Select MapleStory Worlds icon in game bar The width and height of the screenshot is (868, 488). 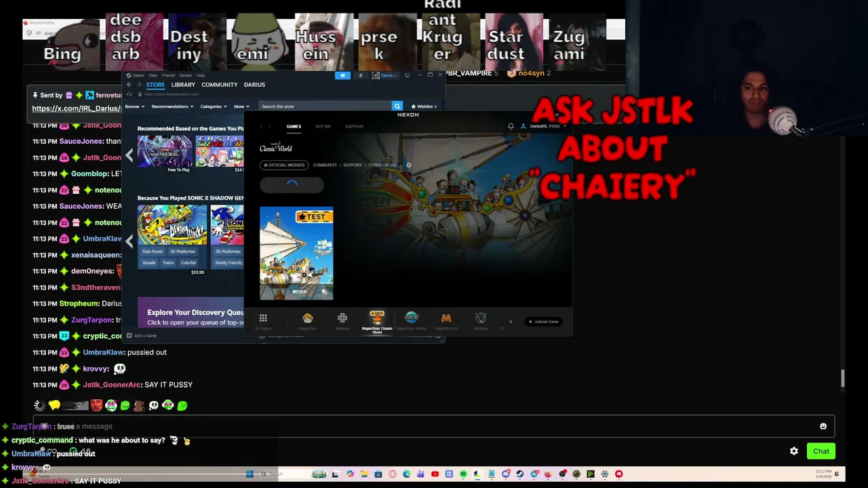412,319
